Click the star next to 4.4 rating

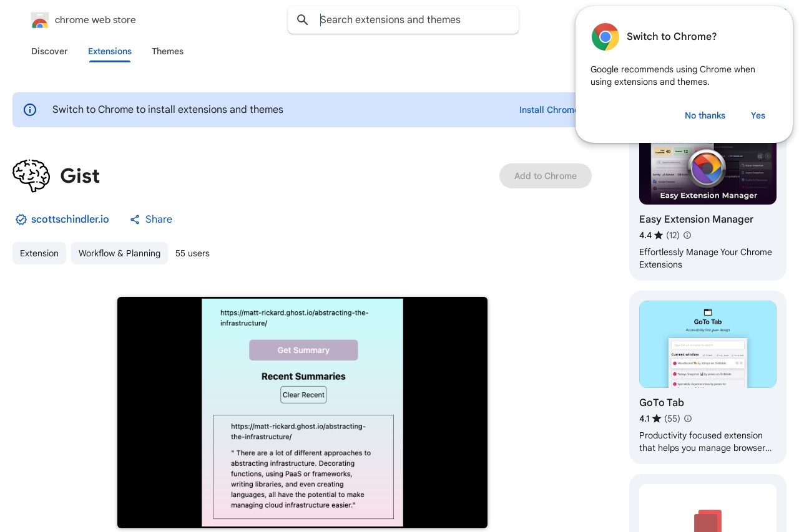click(659, 235)
